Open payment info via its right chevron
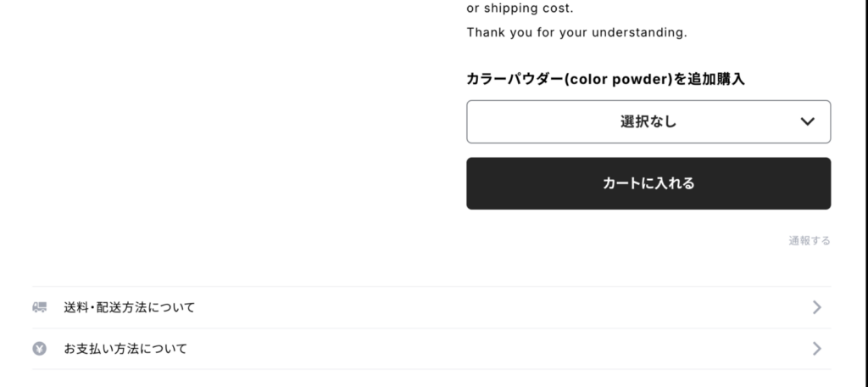This screenshot has height=387, width=868. point(816,349)
